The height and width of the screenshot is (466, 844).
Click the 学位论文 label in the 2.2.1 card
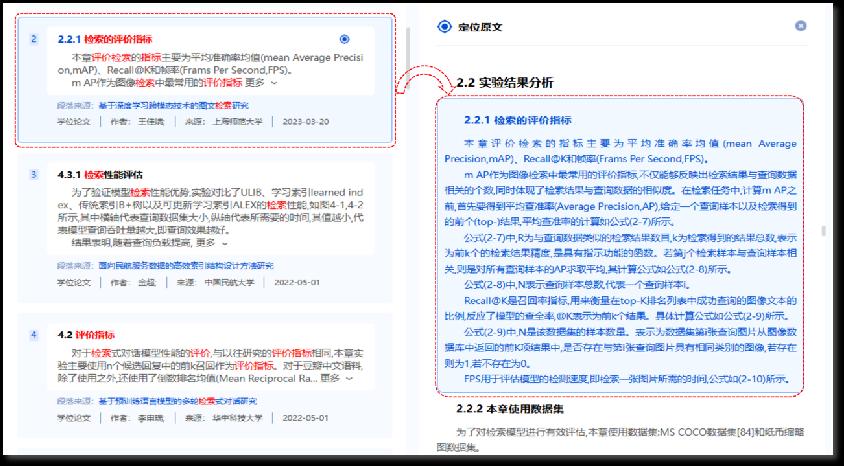tap(74, 122)
